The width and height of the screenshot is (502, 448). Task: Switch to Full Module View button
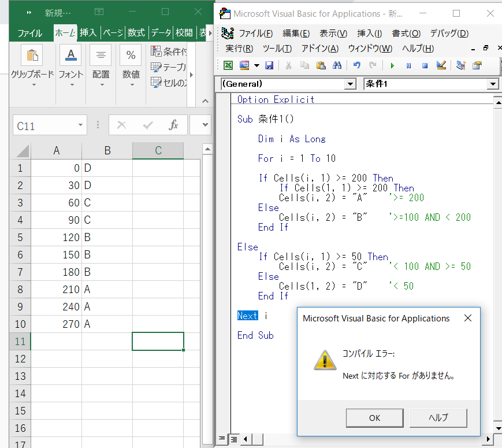(234, 439)
